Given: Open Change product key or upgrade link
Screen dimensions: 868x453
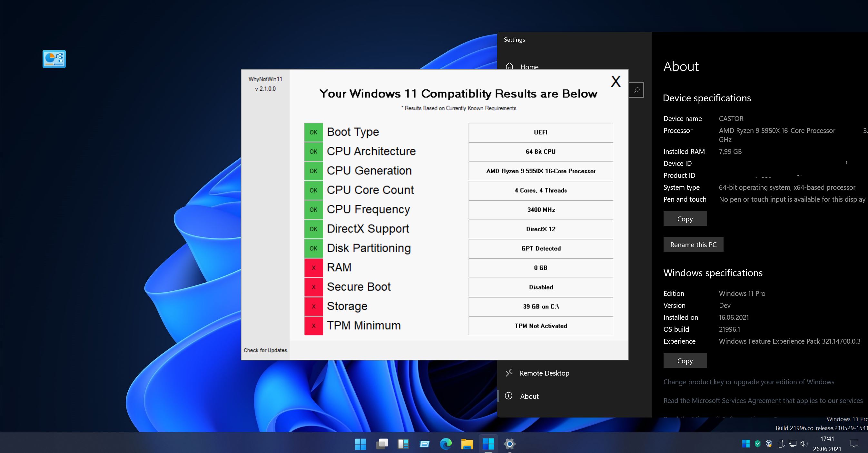Looking at the screenshot, I should tap(748, 382).
